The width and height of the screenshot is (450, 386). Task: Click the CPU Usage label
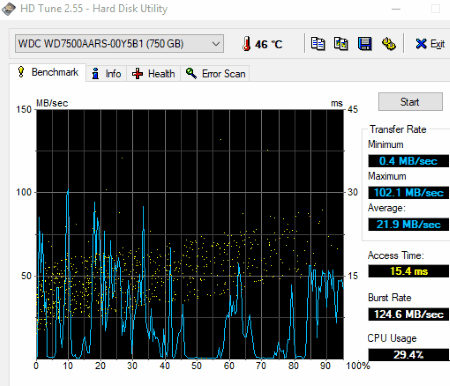pyautogui.click(x=392, y=338)
